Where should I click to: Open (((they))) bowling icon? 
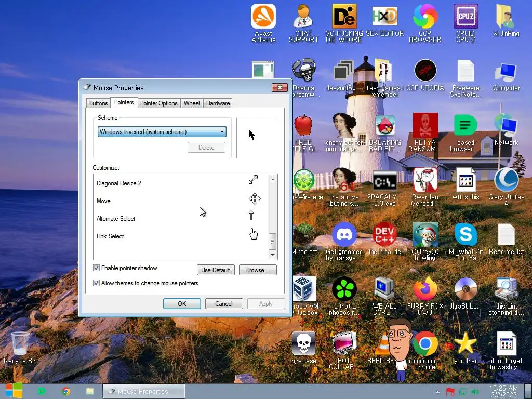click(425, 242)
